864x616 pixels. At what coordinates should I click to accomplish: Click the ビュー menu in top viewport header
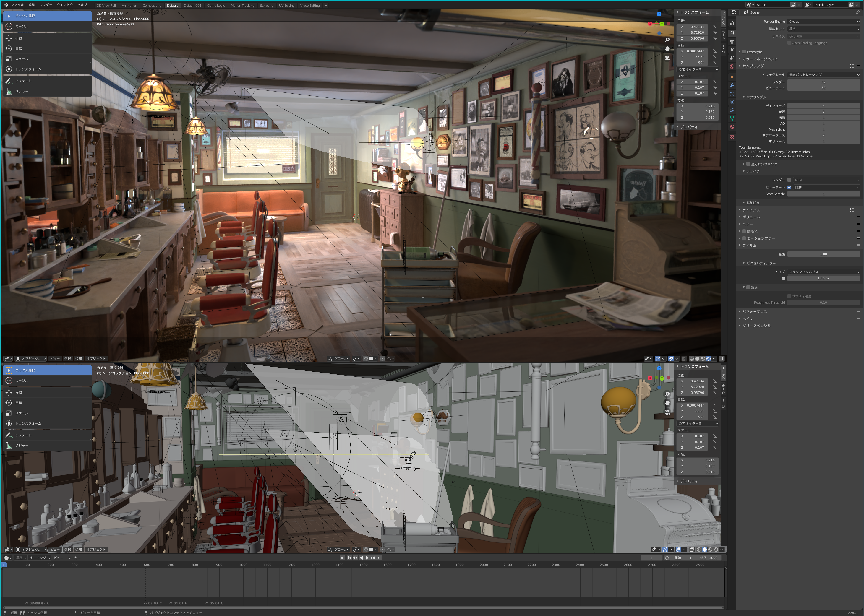pyautogui.click(x=55, y=358)
